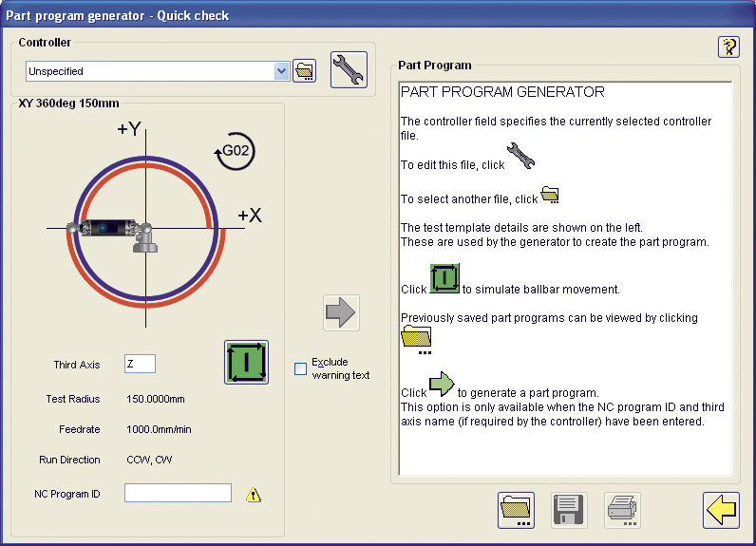Viewport: 756px width, 546px height.
Task: Print part program using printer icon
Action: click(x=623, y=510)
